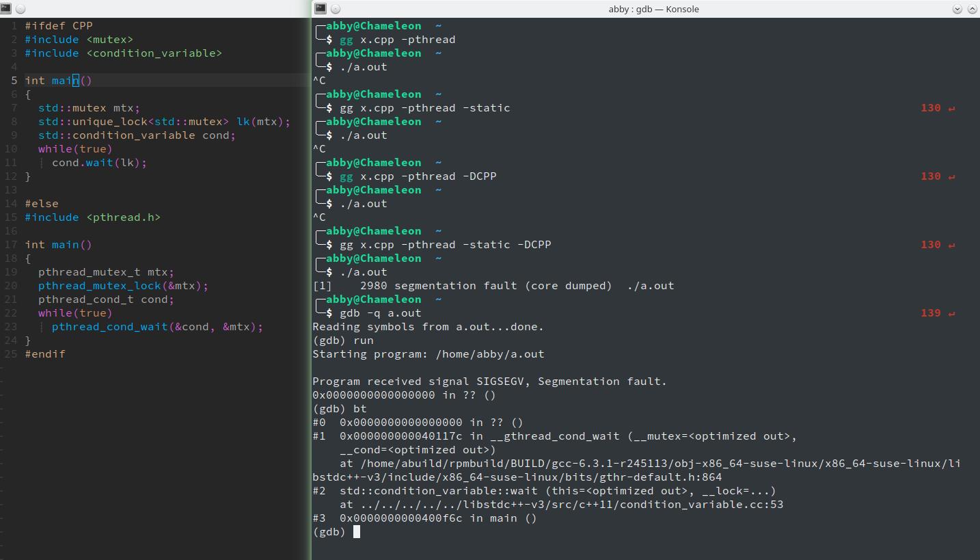Click backtrace frame #2 'std::condition_variable::wait'

click(545, 491)
